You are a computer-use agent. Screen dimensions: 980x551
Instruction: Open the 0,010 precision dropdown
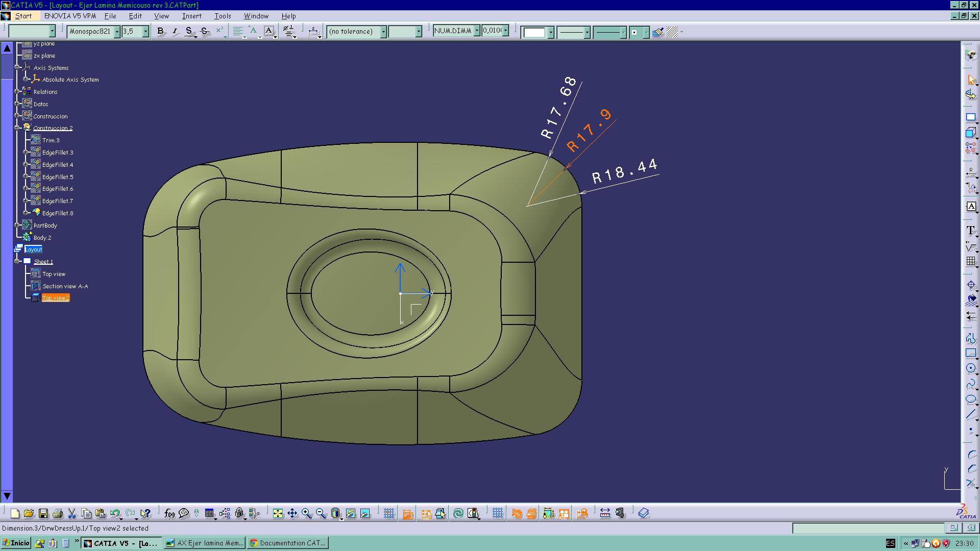point(505,31)
